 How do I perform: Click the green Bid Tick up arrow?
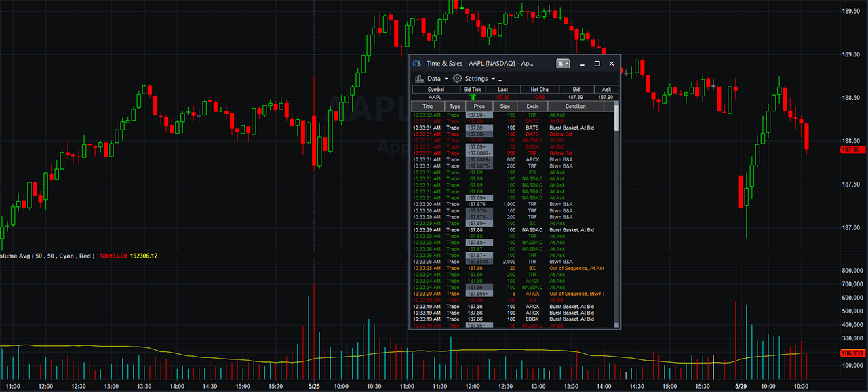click(473, 98)
